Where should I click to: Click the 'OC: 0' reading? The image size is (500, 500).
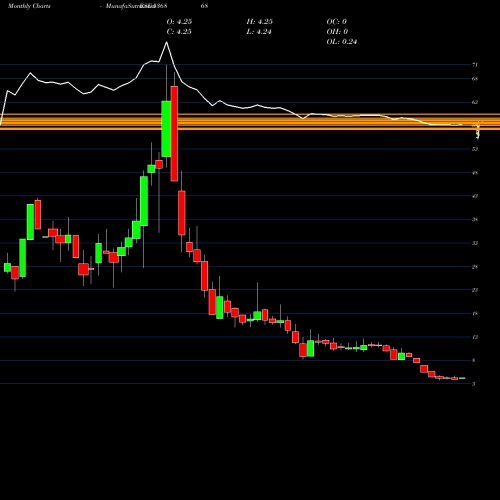click(x=337, y=22)
